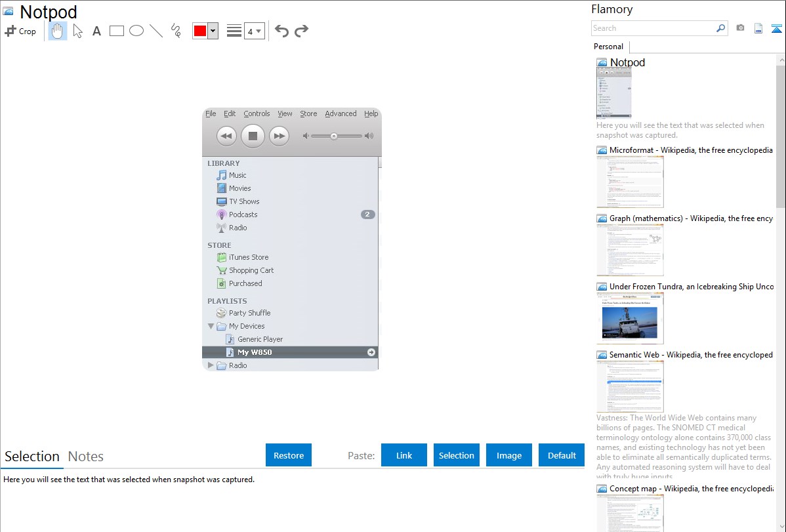Select the text tool A

coord(96,31)
